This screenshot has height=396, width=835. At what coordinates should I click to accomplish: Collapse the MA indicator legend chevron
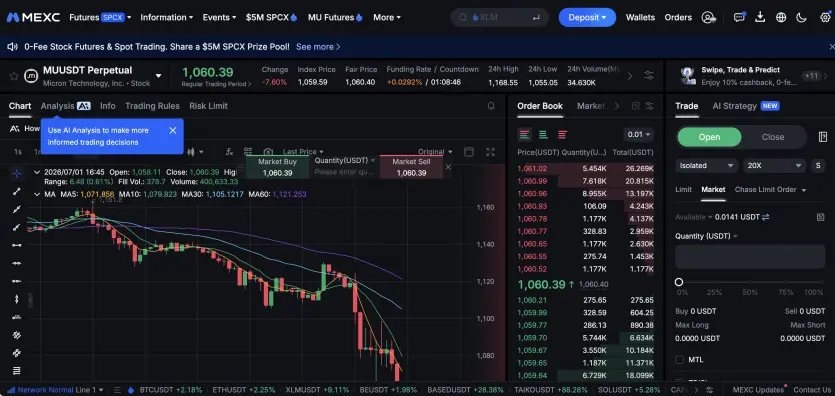(x=37, y=194)
